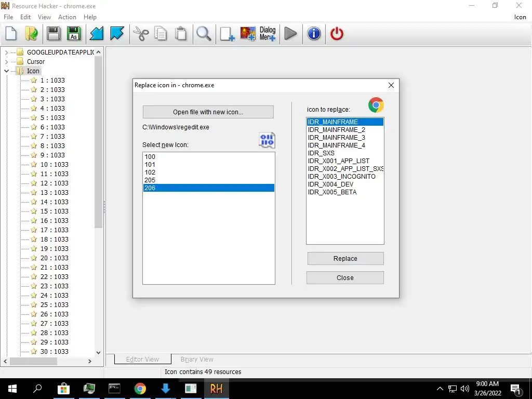The height and width of the screenshot is (399, 532).
Task: Select IDR_X005_BETA in replace list
Action: (345, 192)
